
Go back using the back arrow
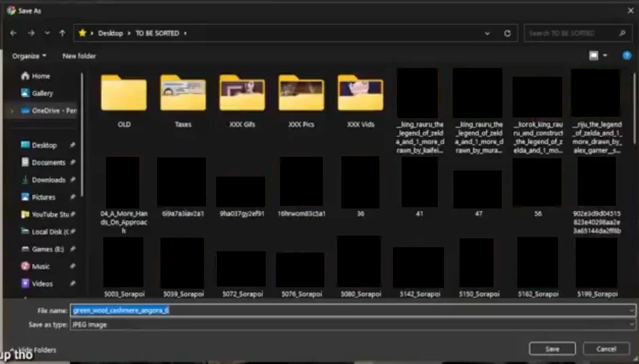[x=13, y=33]
